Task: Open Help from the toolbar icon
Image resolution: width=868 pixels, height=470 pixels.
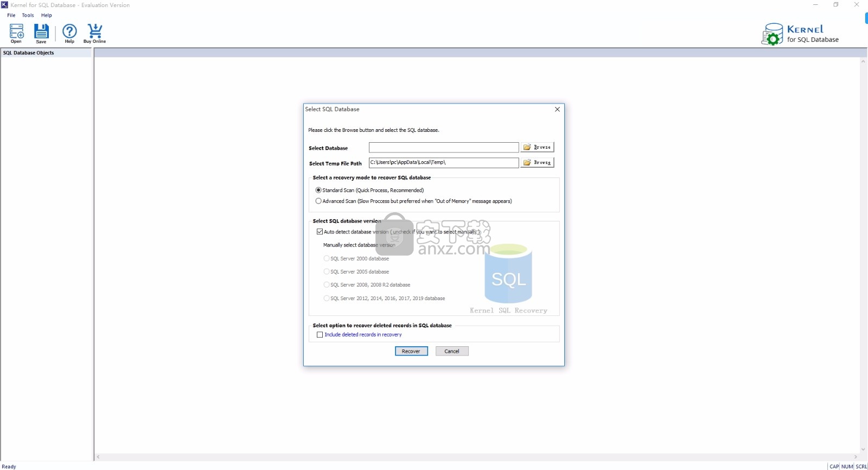Action: point(69,34)
